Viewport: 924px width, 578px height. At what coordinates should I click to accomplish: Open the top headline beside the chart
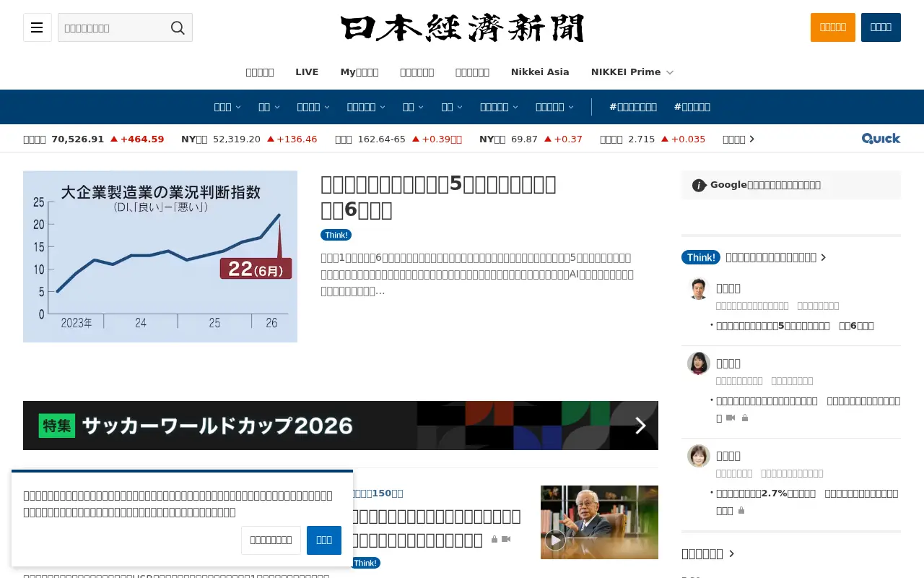point(438,197)
